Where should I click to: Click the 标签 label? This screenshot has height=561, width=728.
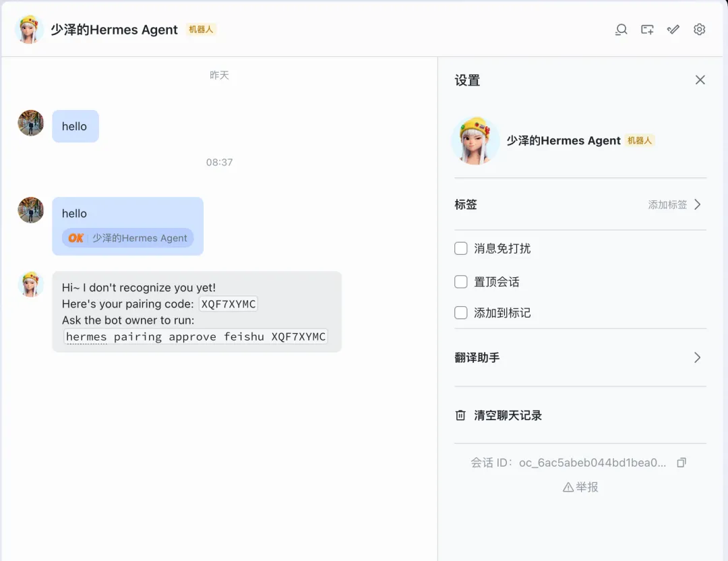click(x=466, y=205)
